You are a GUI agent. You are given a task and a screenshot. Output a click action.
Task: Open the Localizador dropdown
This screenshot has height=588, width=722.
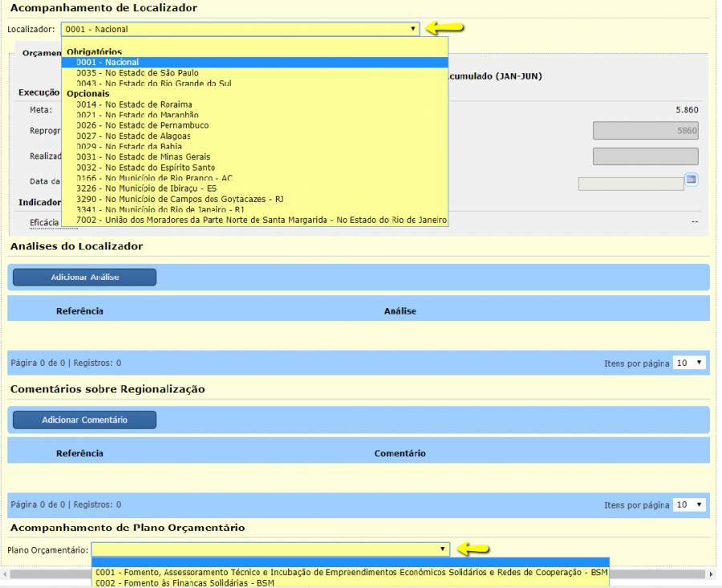[240, 29]
